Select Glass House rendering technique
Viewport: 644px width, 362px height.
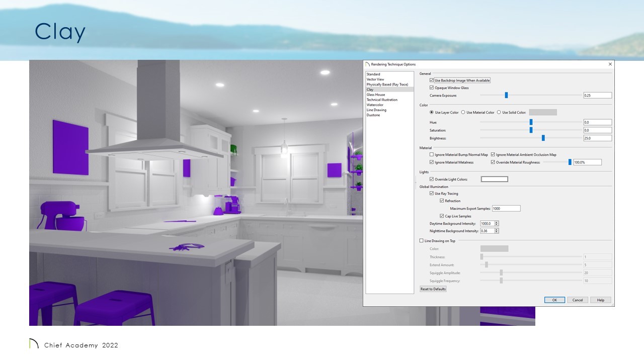(x=376, y=95)
